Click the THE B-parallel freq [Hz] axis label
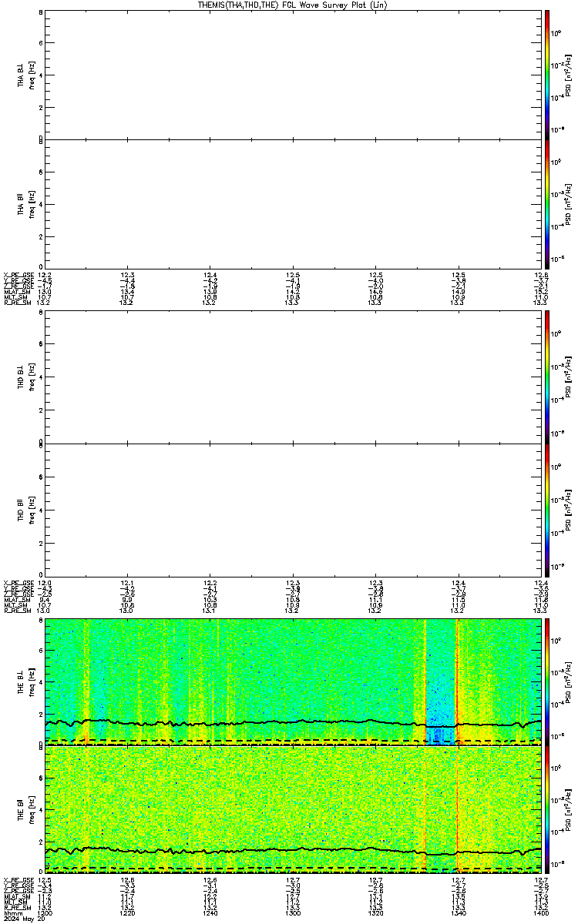578x924 pixels. tap(32, 808)
